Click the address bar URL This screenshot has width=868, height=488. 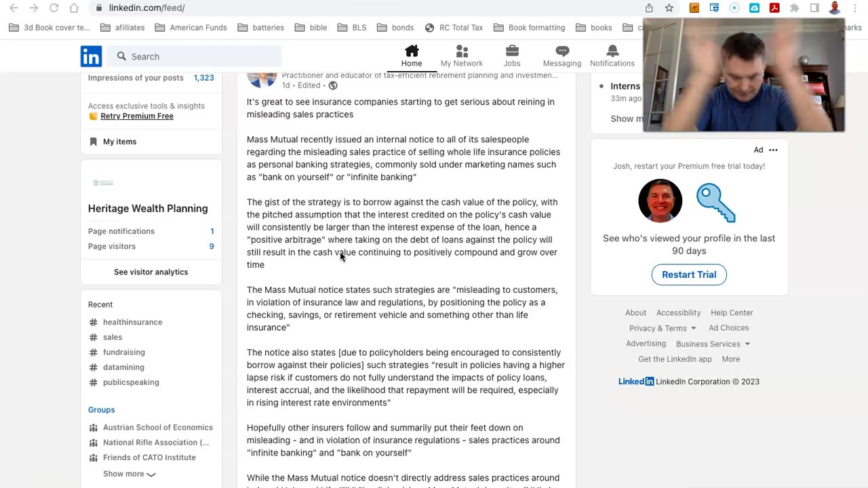(x=146, y=8)
